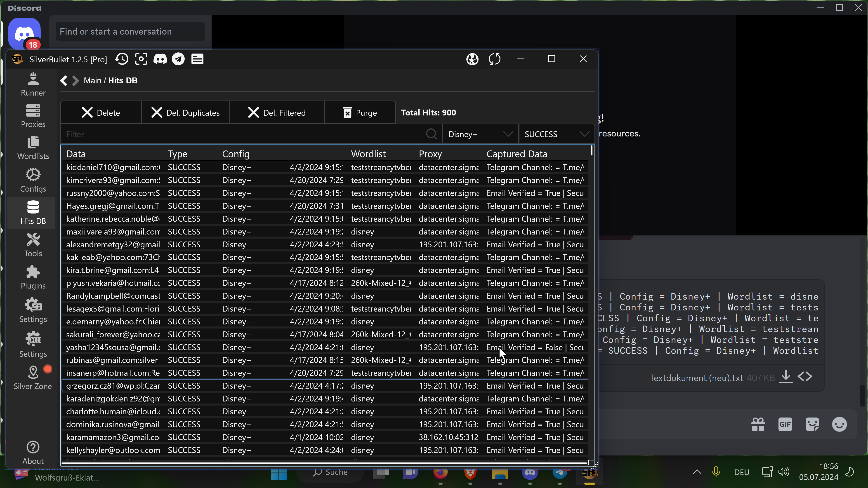Go to Wordlists panel
The image size is (868, 488).
[33, 148]
